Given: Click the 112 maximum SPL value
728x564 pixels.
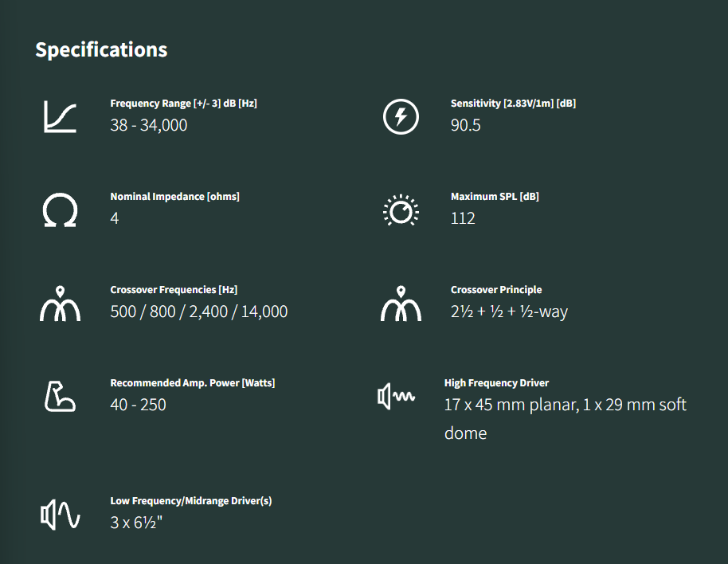Looking at the screenshot, I should [463, 218].
